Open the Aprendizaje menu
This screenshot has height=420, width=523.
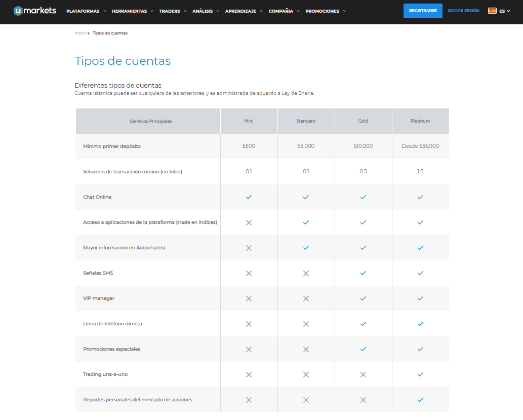[x=244, y=11]
